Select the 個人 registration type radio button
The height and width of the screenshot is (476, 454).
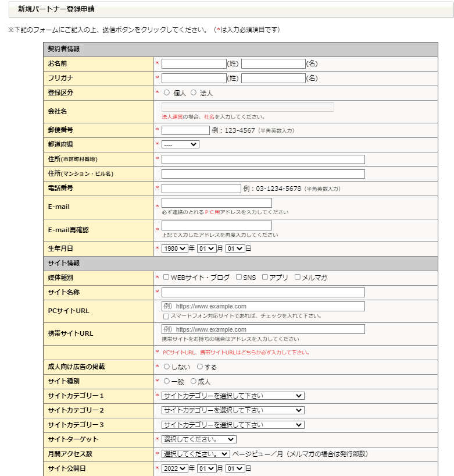167,93
